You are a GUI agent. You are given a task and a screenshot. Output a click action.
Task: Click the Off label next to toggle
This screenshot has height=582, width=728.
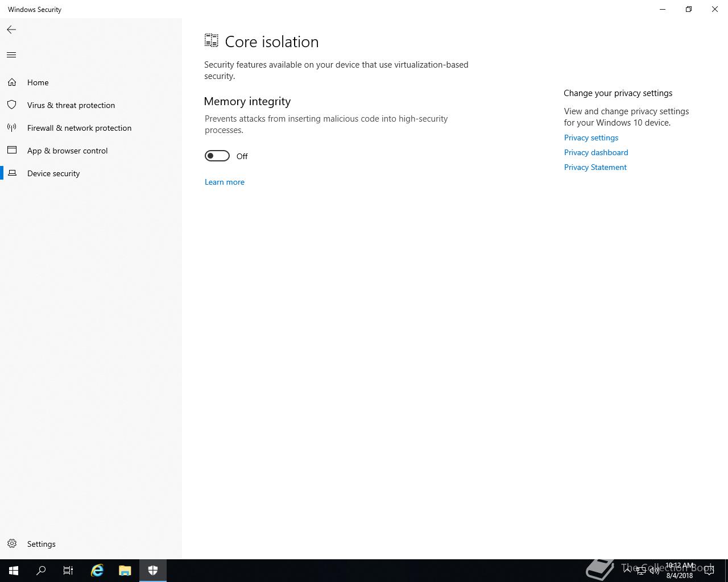242,156
